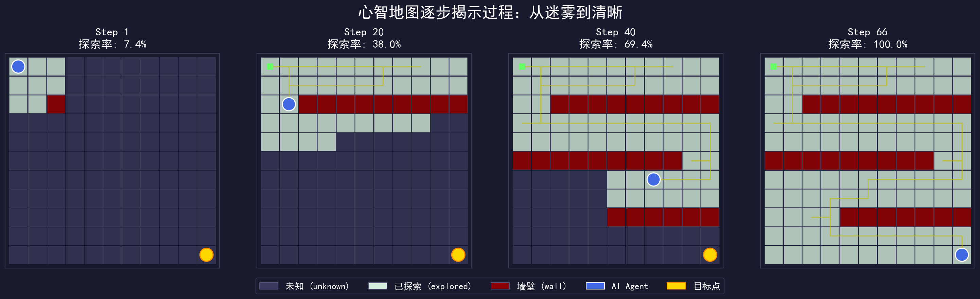
Task: Click the '探索率: 100.0%' label
Action: (868, 44)
